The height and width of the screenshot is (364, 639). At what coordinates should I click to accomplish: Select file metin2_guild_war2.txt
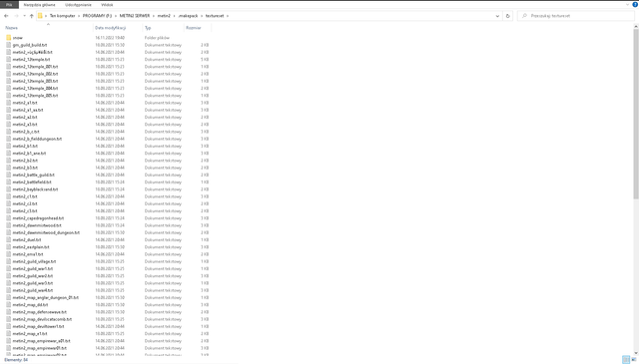point(33,276)
